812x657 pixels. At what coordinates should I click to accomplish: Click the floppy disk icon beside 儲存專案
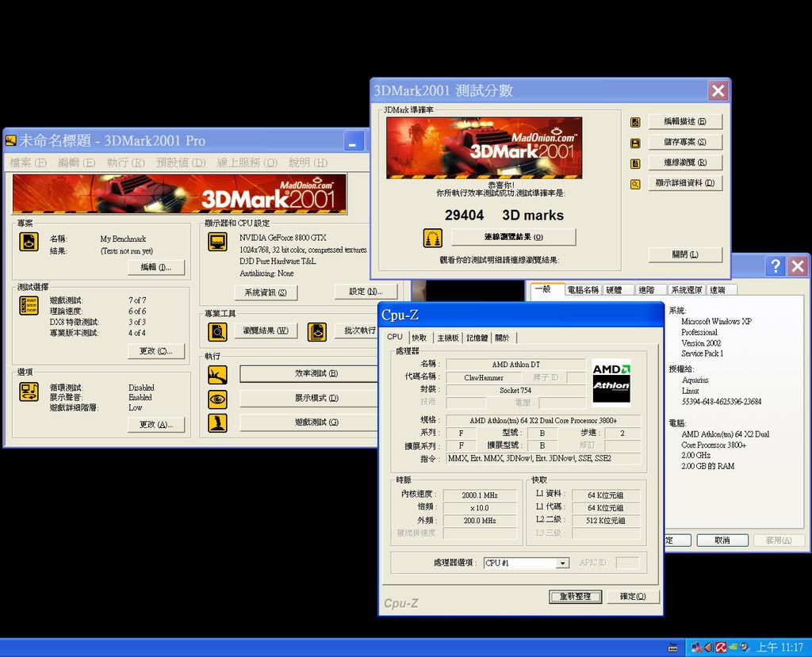(x=635, y=143)
